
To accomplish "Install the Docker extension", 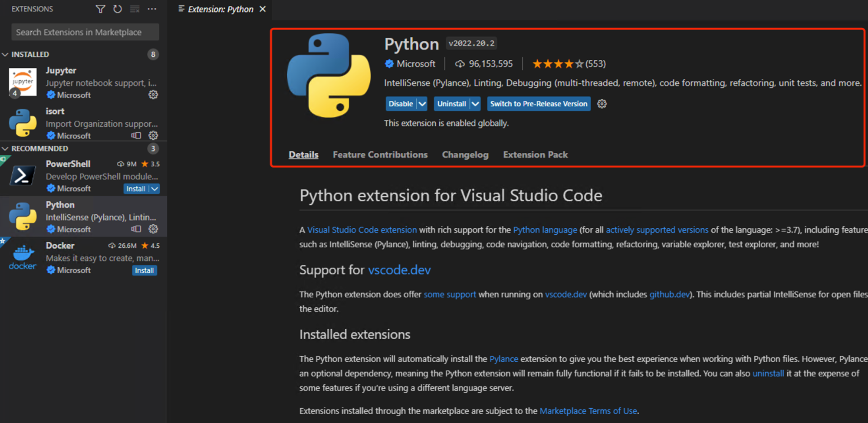I will (x=144, y=270).
